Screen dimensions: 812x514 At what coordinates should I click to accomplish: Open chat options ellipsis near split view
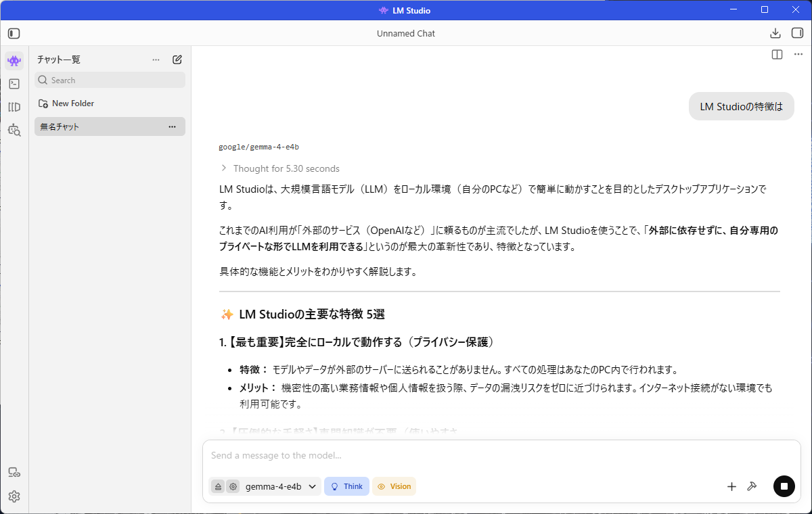pos(798,54)
